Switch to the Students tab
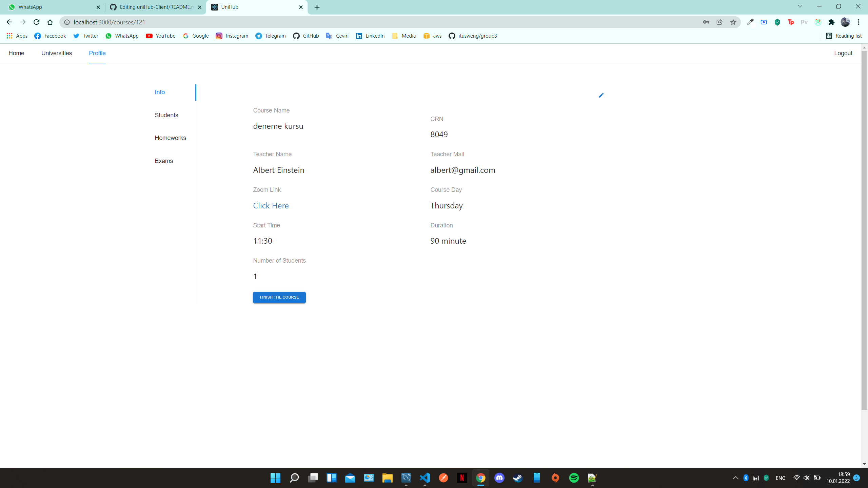The height and width of the screenshot is (488, 868). [166, 115]
